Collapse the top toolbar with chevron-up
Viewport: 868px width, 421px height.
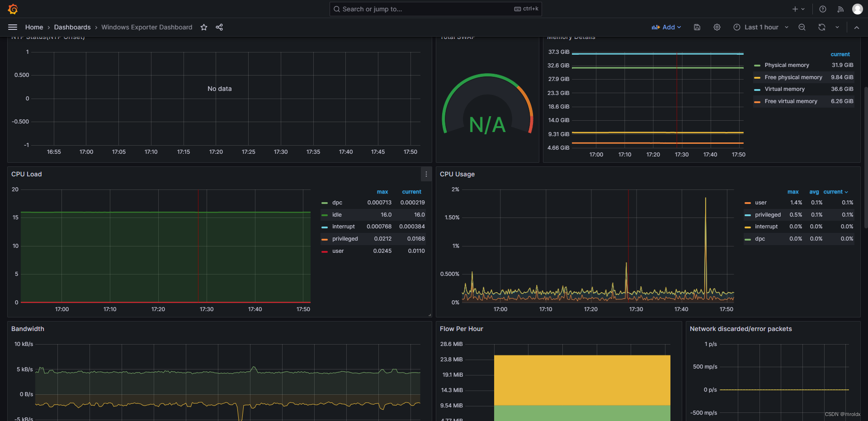click(857, 27)
